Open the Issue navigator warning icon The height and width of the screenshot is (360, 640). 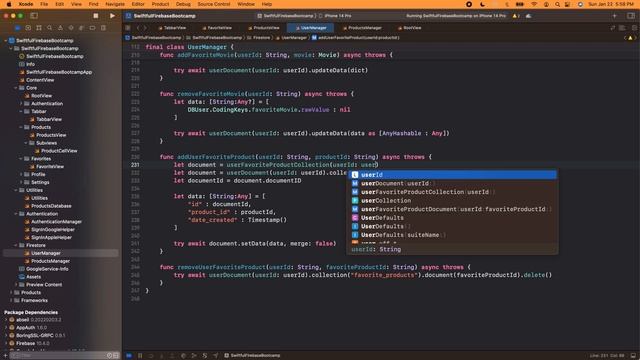click(x=60, y=28)
